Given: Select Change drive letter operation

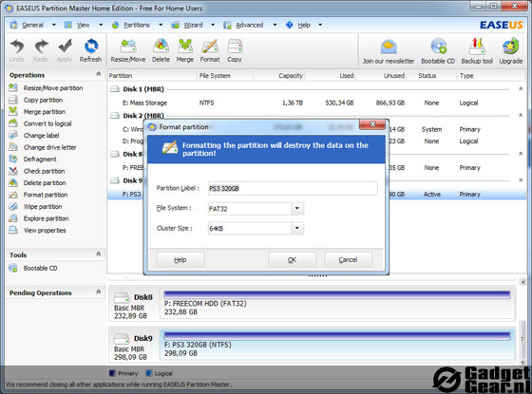Looking at the screenshot, I should tap(43, 147).
